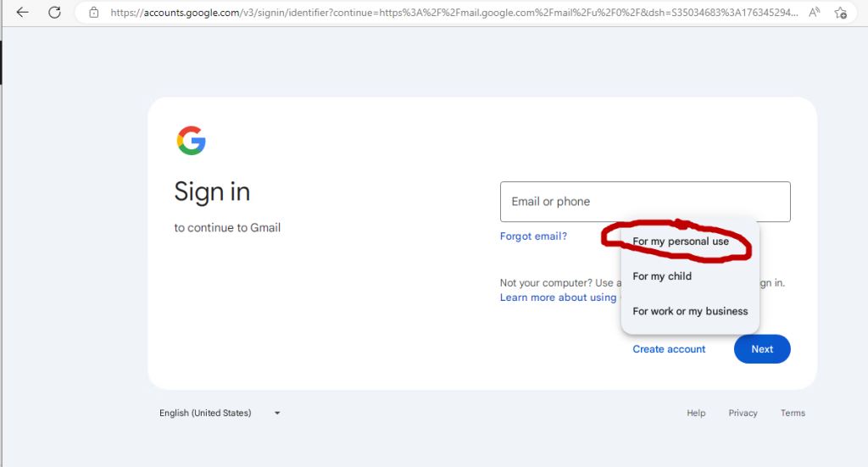
Task: Click into the Email or phone field
Action: click(x=644, y=202)
